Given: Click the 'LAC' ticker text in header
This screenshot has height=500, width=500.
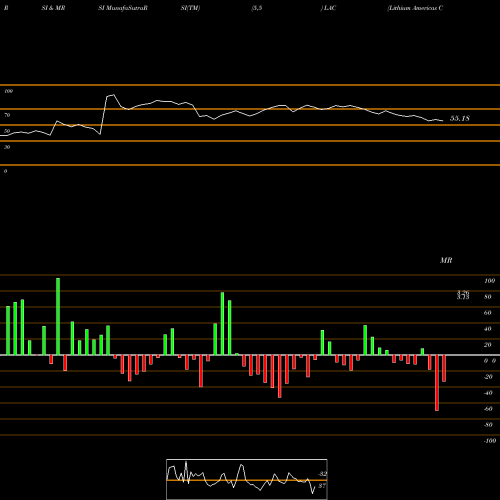Looking at the screenshot, I should click(x=330, y=8).
